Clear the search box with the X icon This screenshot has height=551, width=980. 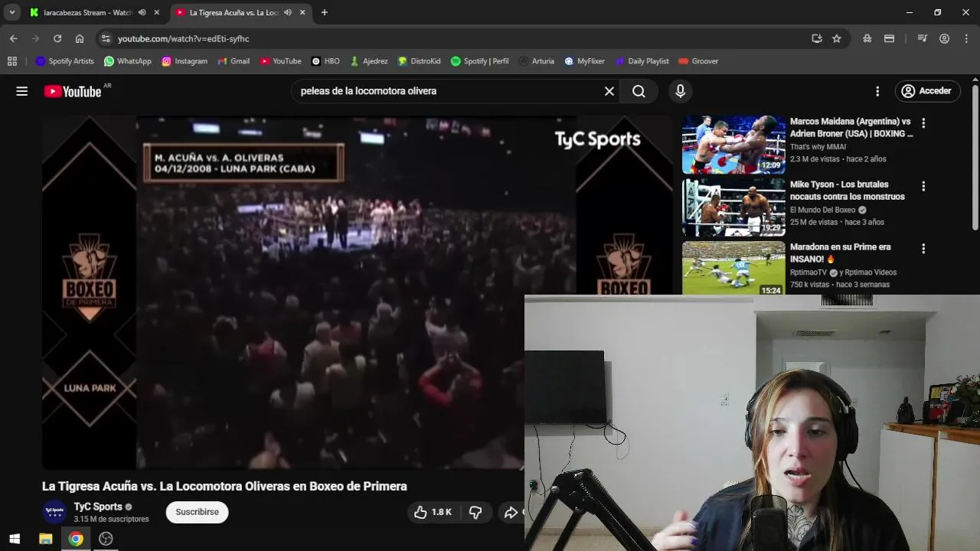(609, 91)
